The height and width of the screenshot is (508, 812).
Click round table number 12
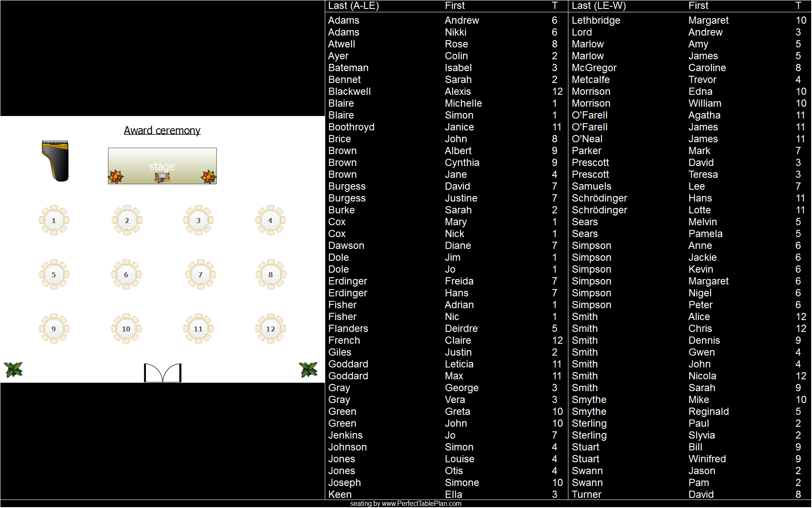271,329
